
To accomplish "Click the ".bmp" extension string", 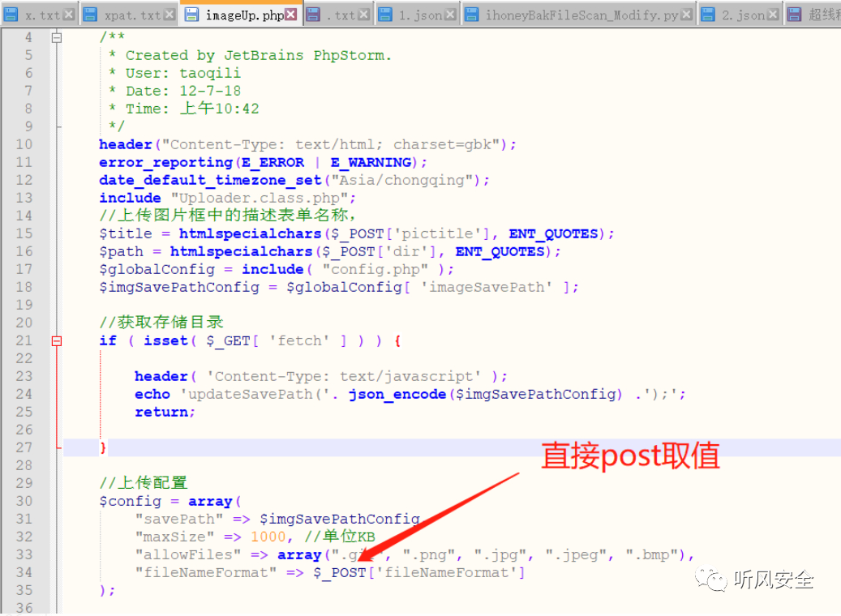I will point(652,554).
